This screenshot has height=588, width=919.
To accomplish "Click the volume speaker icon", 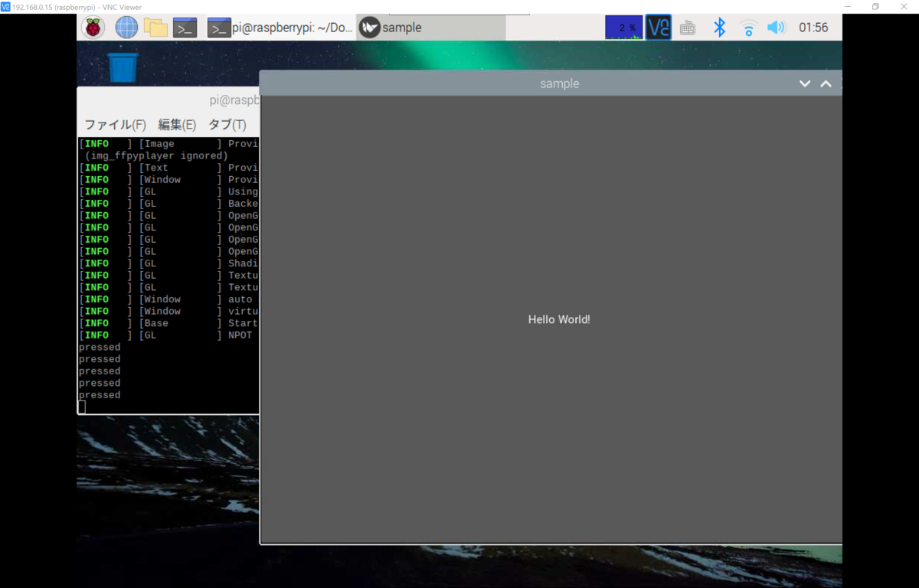I will (777, 28).
